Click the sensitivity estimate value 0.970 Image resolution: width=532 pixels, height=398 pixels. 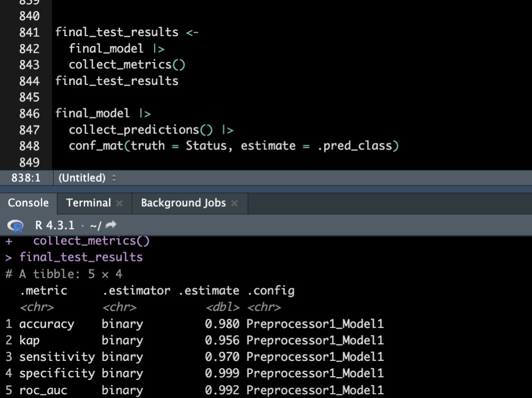222,357
